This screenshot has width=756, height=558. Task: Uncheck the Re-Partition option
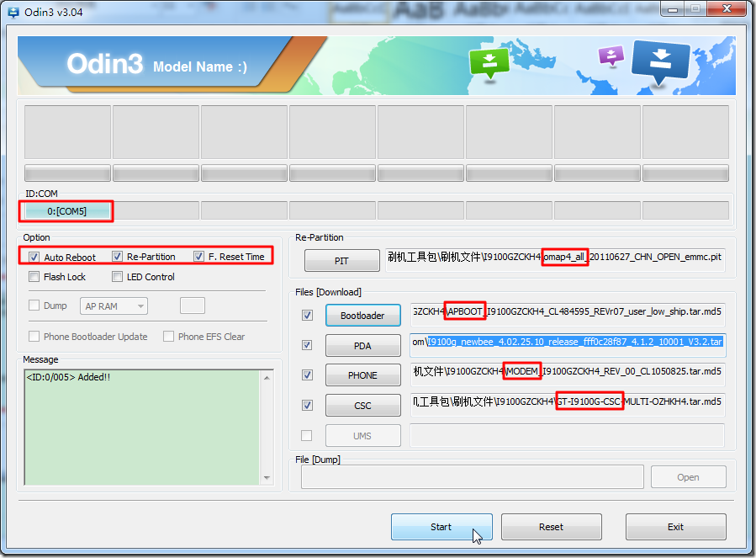pos(117,257)
